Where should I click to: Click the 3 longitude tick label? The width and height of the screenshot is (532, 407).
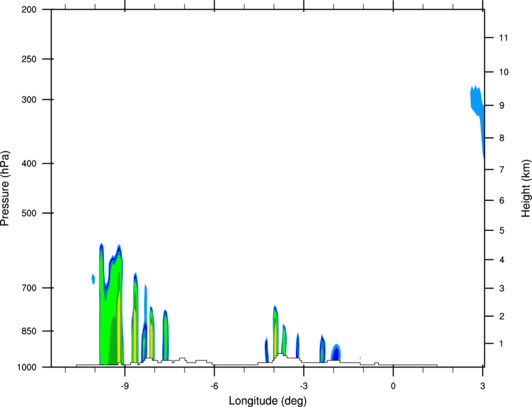483,386
